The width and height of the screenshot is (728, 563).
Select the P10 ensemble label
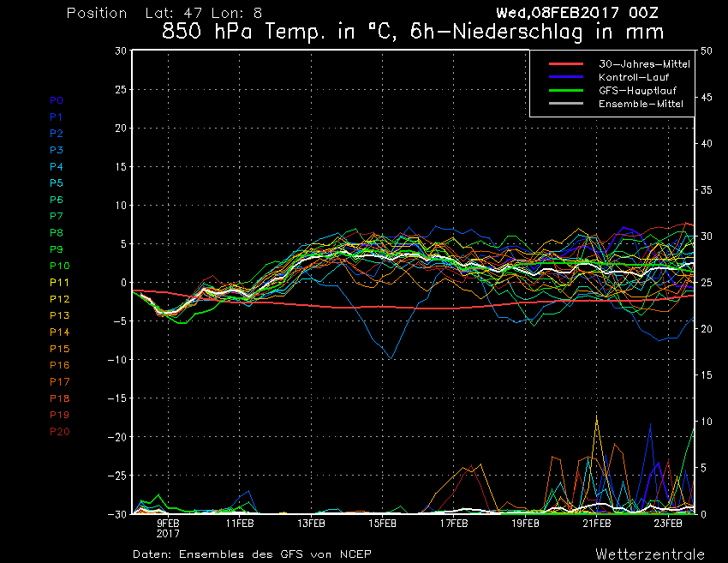[x=59, y=266]
